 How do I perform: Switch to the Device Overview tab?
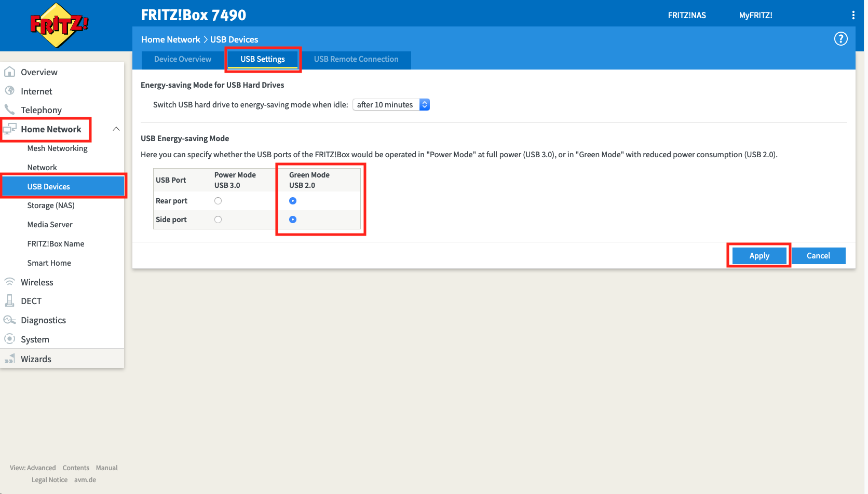(183, 59)
